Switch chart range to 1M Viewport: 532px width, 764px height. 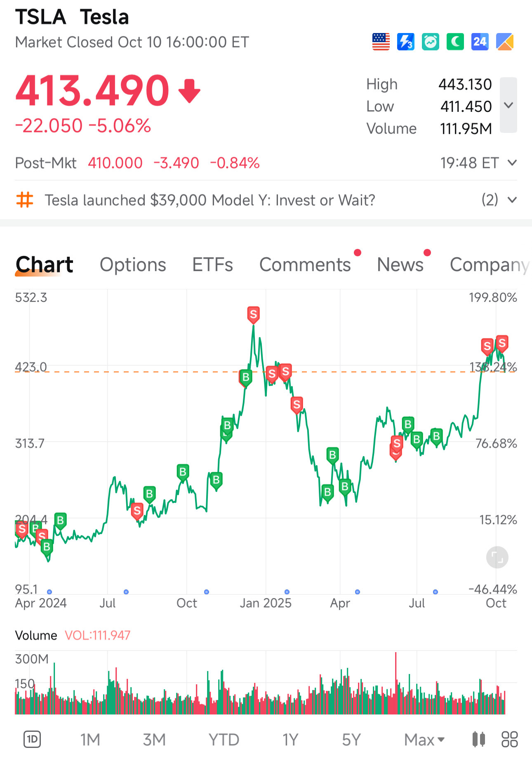click(90, 740)
